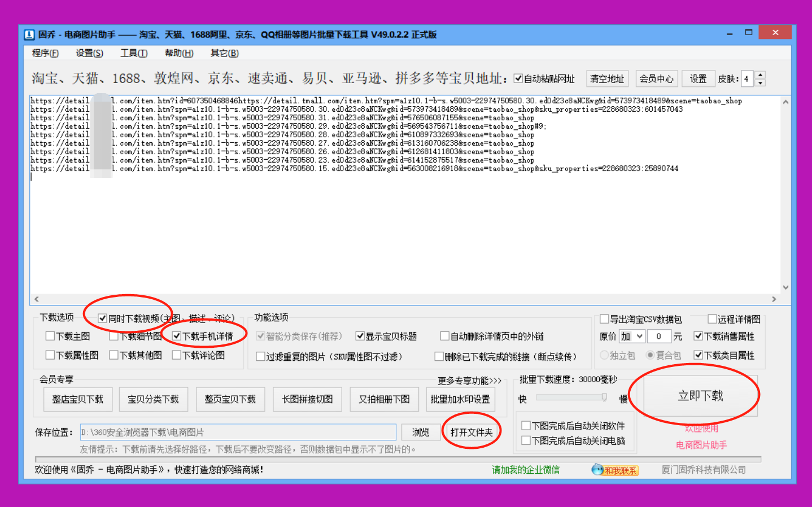
Task: Decrease skin number with down arrow
Action: click(760, 82)
